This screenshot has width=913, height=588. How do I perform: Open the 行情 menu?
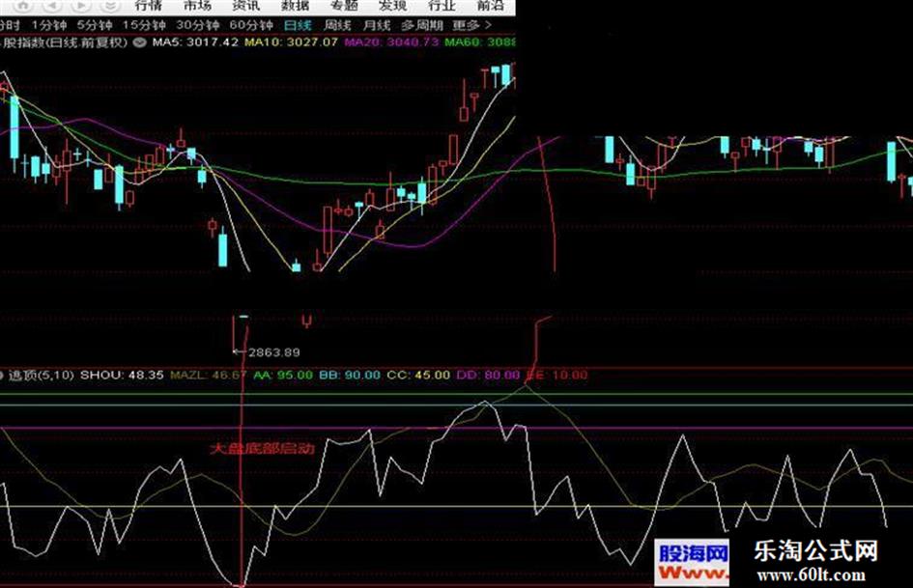tap(149, 5)
